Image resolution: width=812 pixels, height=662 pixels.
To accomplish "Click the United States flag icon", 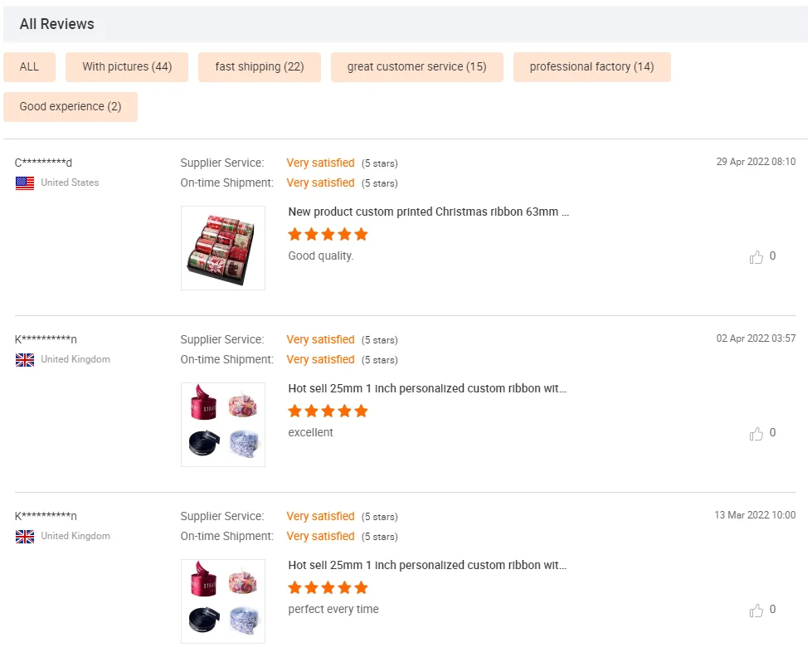I will coord(25,183).
